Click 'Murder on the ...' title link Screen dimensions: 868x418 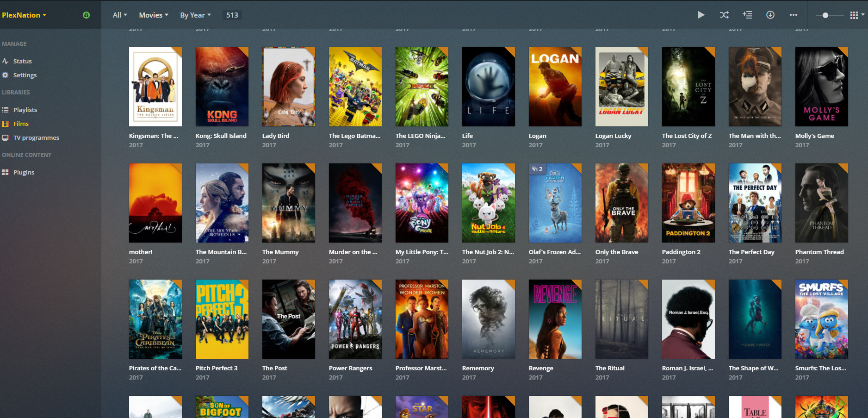click(x=353, y=252)
